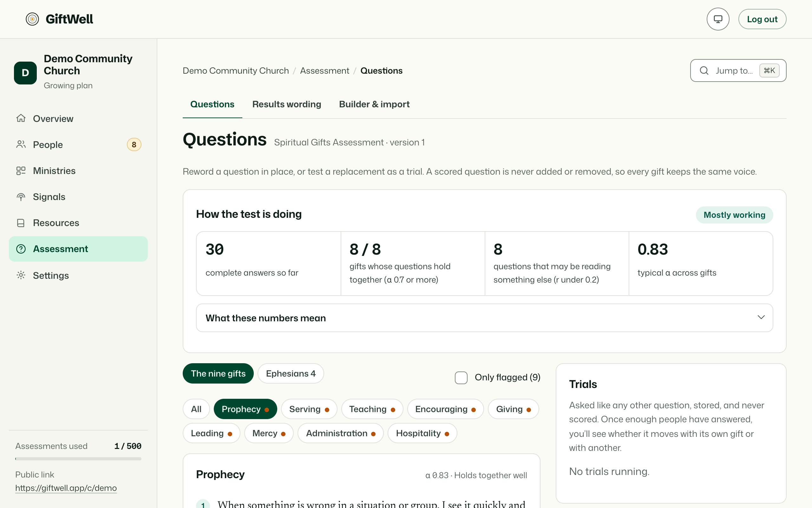
Task: Click the Log out button
Action: coord(762,19)
